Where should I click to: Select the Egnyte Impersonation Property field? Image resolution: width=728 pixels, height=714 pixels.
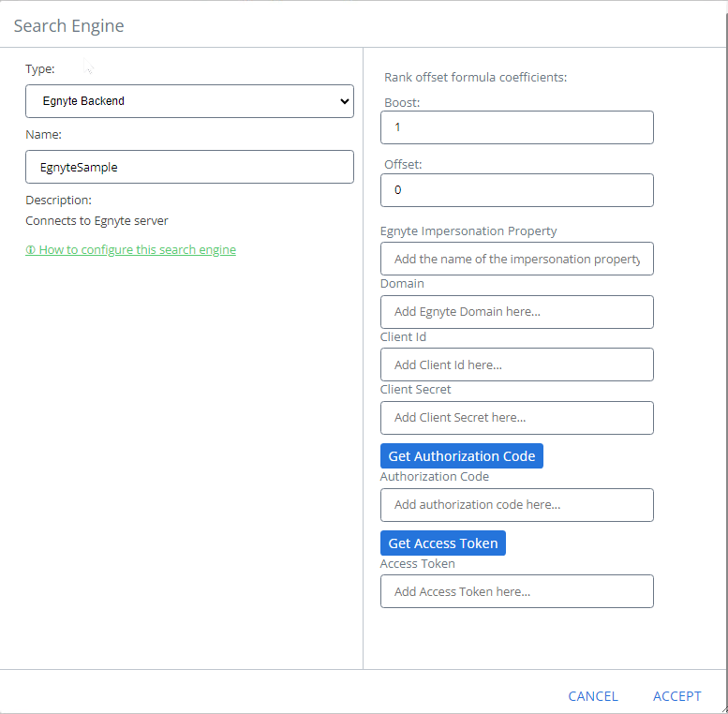pos(516,259)
